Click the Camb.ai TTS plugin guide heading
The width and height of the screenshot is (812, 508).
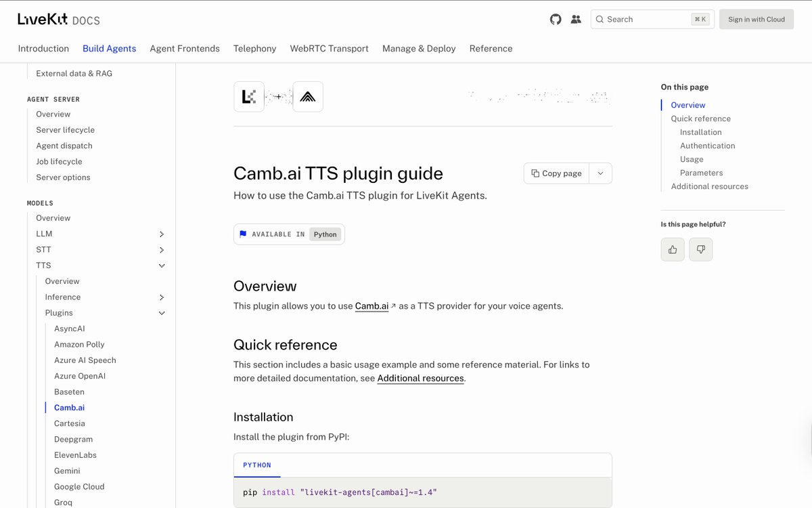pyautogui.click(x=338, y=173)
